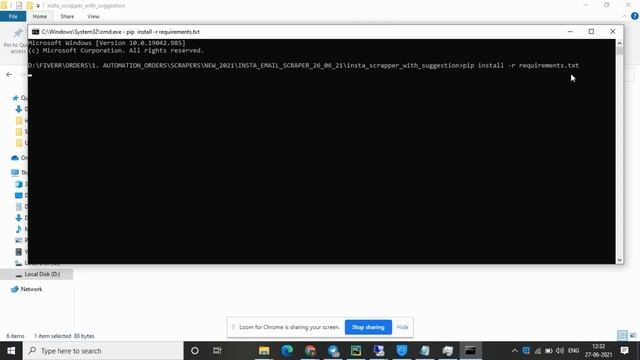The image size is (640, 360).
Task: Click the OneDrive cloud icon in the sidebar
Action: pos(15,158)
